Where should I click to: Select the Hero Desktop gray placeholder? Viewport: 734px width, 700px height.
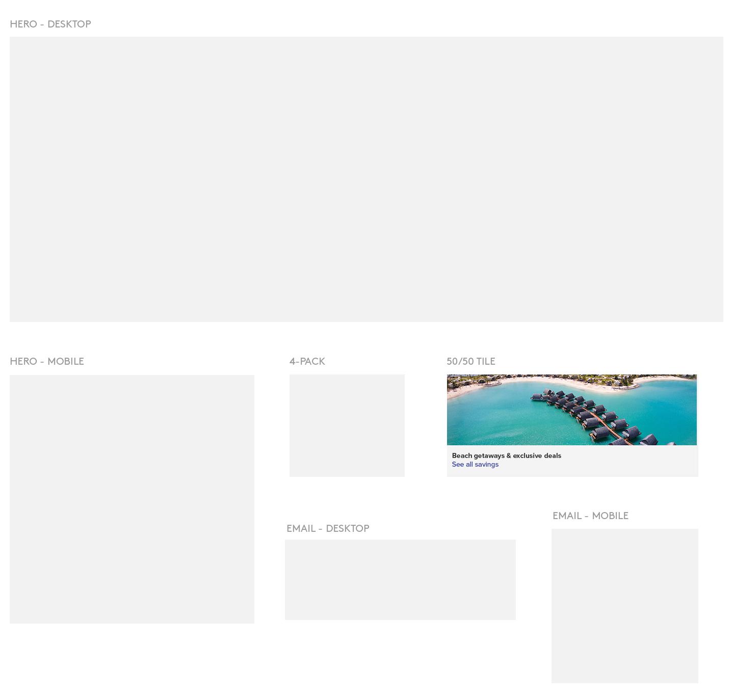pos(366,179)
